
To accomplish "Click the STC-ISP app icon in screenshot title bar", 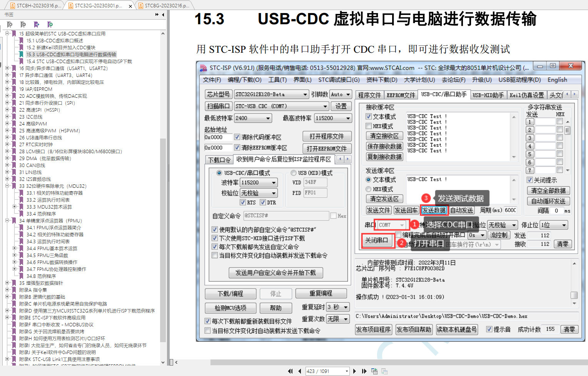I will [203, 68].
